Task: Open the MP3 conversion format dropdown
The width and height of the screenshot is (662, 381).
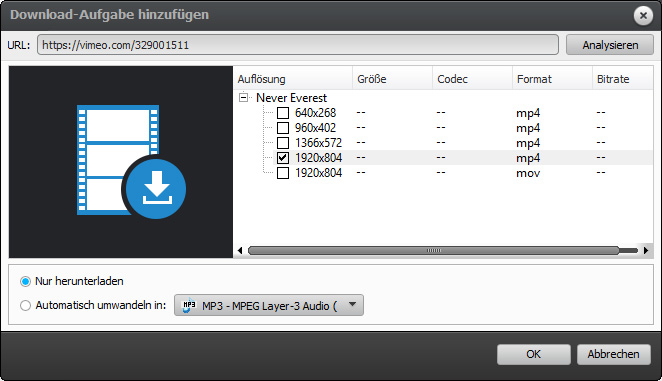Action: 269,305
